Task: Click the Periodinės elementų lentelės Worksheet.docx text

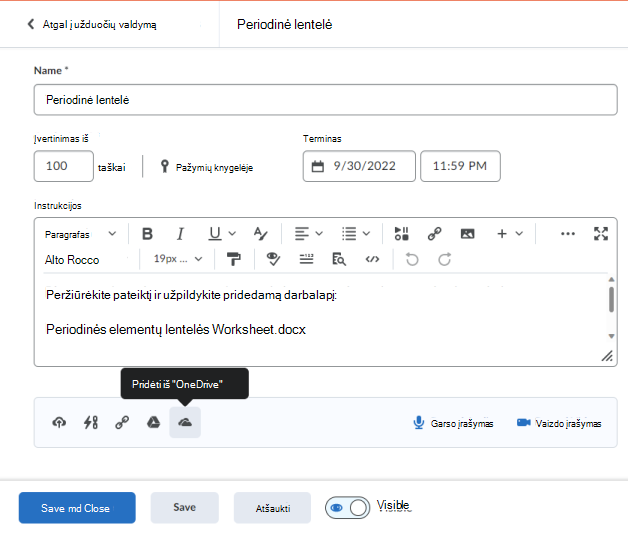Action: 176,329
